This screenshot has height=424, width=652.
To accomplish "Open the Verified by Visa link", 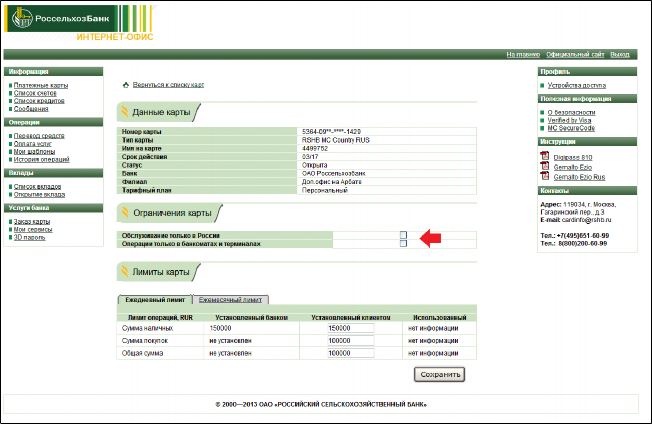I will point(569,120).
